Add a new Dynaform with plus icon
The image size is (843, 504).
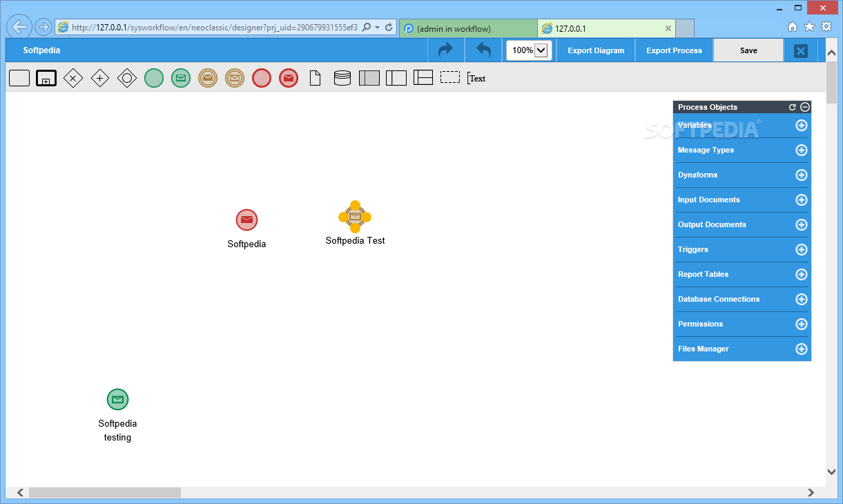[802, 175]
